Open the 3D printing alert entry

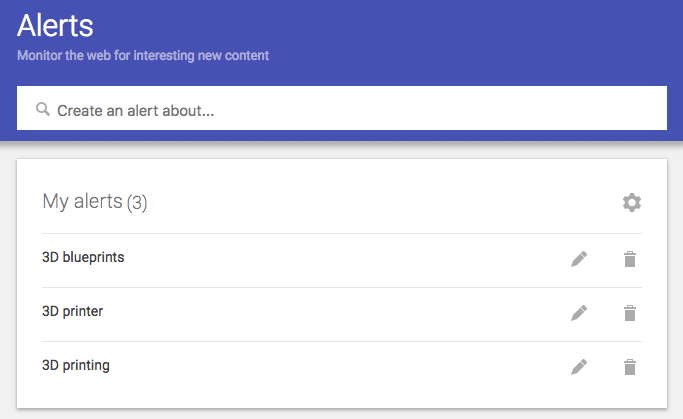(76, 365)
